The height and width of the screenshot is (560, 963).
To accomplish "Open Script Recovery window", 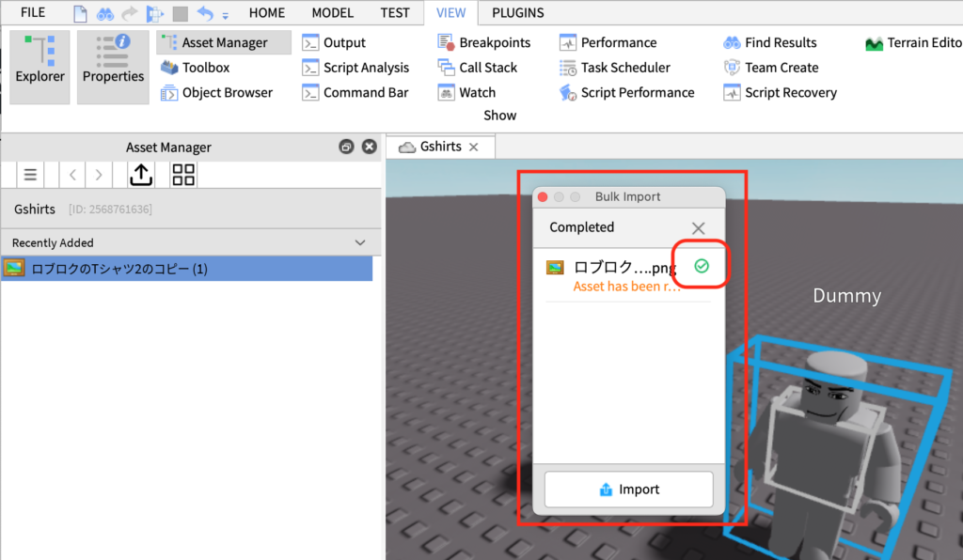I will click(x=780, y=93).
